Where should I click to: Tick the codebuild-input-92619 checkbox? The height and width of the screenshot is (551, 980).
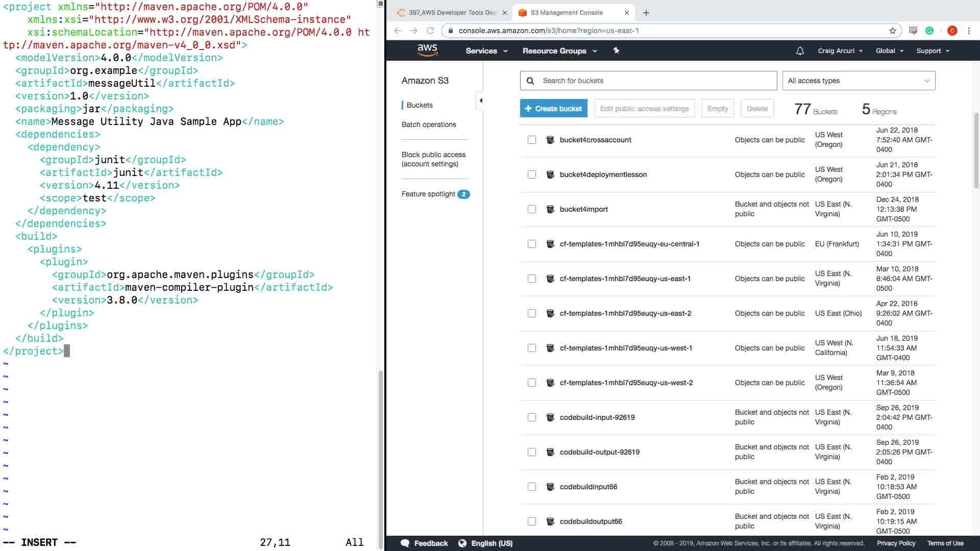pyautogui.click(x=532, y=417)
